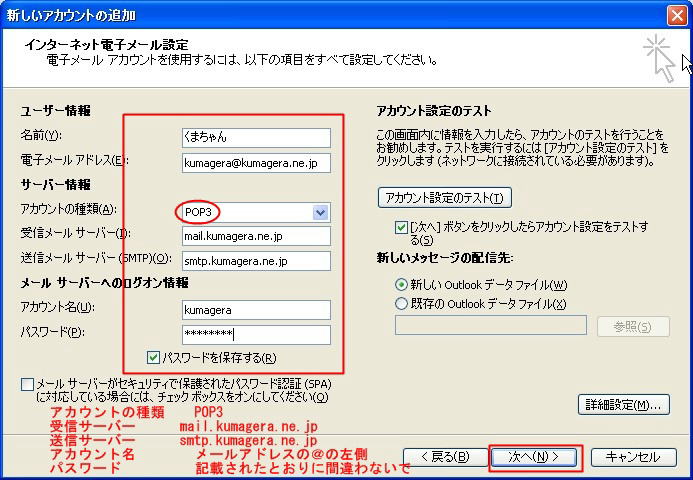
Task: Click the 名前 input field
Action: [x=256, y=137]
